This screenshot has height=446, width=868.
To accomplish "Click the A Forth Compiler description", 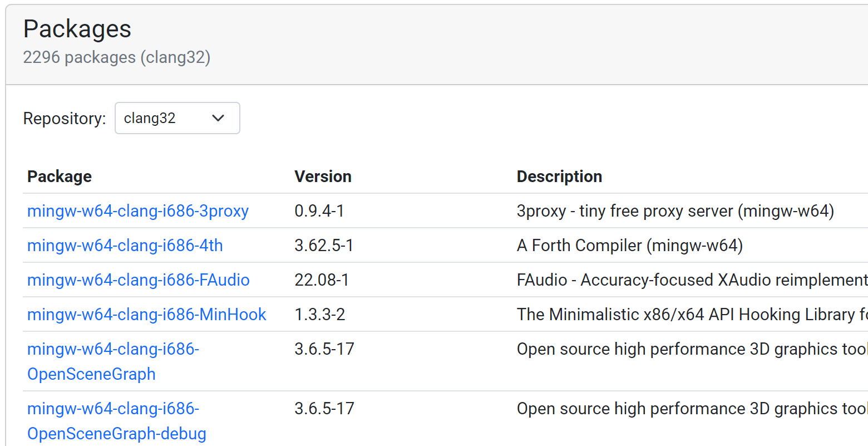I will 630,246.
